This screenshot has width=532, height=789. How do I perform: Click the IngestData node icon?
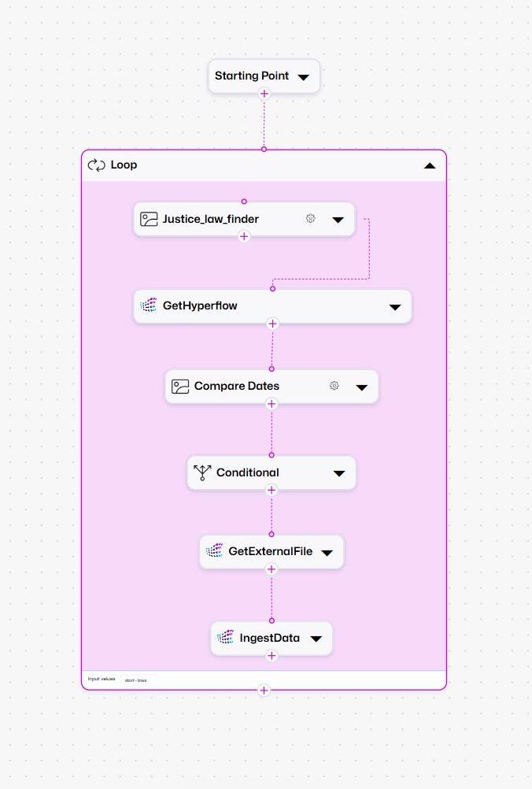tap(226, 638)
